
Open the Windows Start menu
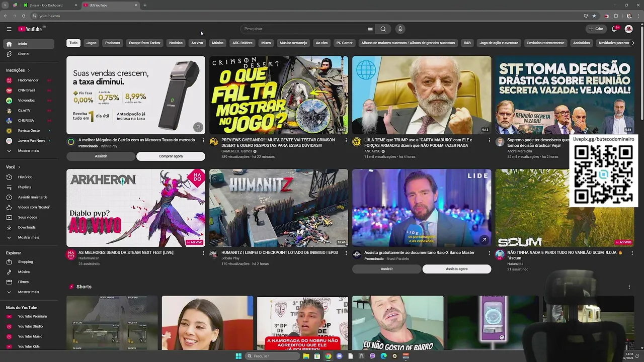(x=238, y=356)
